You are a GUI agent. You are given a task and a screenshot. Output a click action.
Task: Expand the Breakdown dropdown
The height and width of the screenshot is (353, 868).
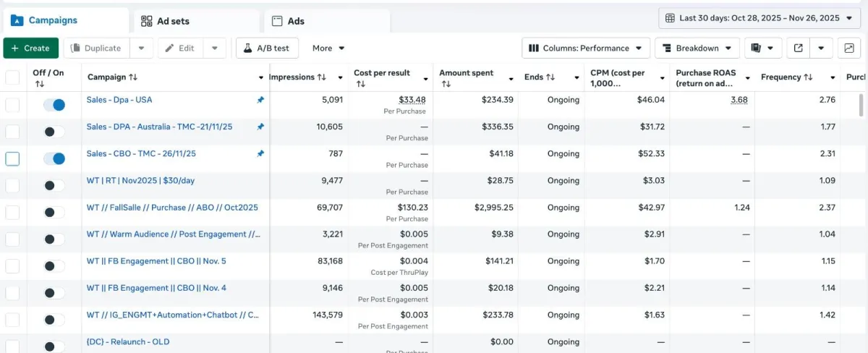click(697, 48)
